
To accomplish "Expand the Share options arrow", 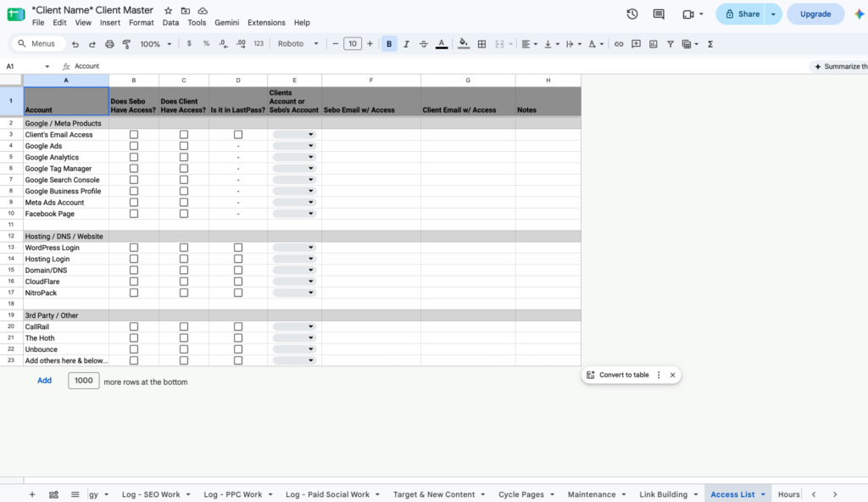I will (773, 14).
